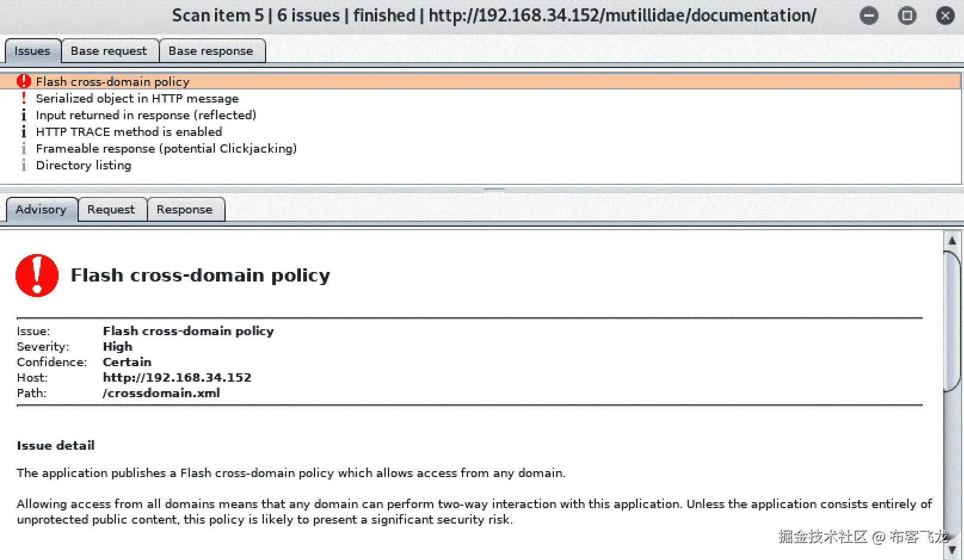Switch to the Base request tab
The width and height of the screenshot is (964, 560).
[x=109, y=51]
